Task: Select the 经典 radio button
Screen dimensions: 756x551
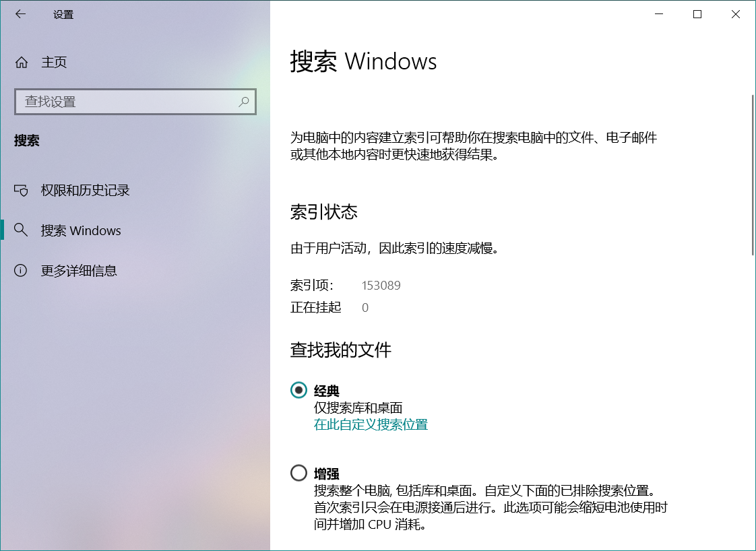Action: click(298, 390)
